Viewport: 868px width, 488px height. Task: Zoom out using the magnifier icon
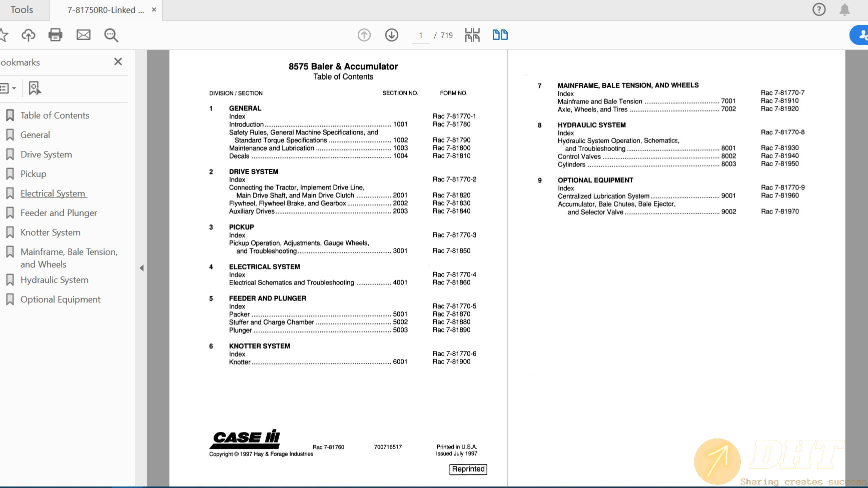click(111, 35)
